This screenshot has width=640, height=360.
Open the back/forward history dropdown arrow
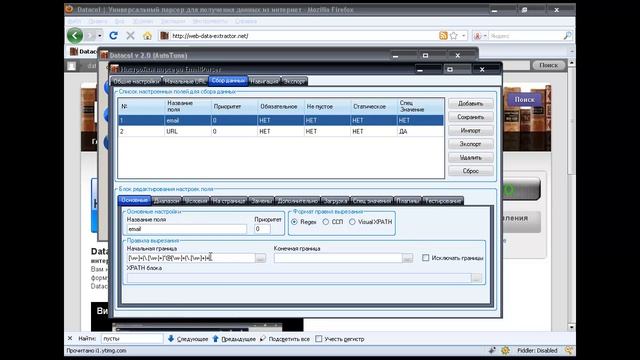(x=100, y=36)
